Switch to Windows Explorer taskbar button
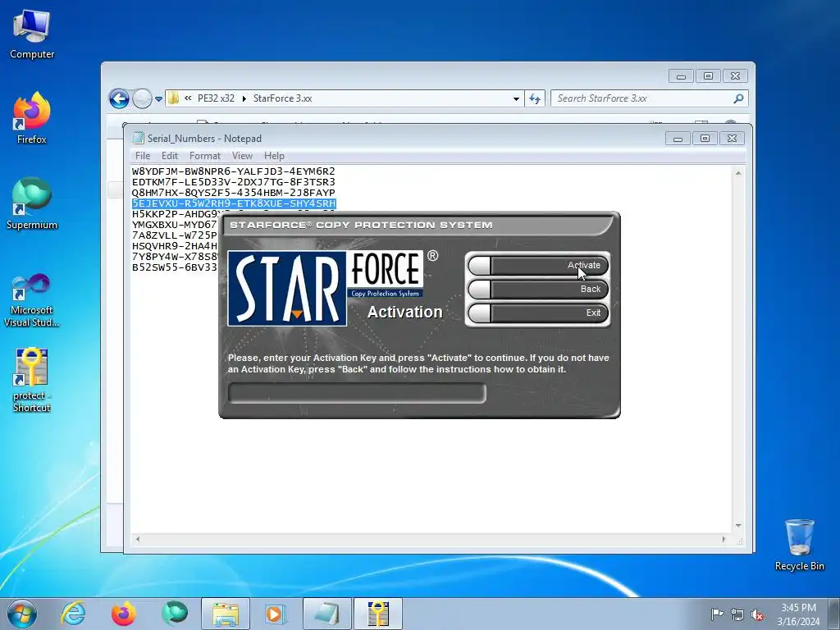 [x=226, y=614]
